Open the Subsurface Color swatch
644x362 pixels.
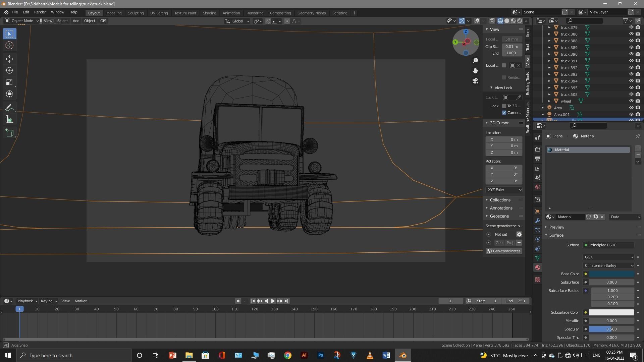coord(611,312)
